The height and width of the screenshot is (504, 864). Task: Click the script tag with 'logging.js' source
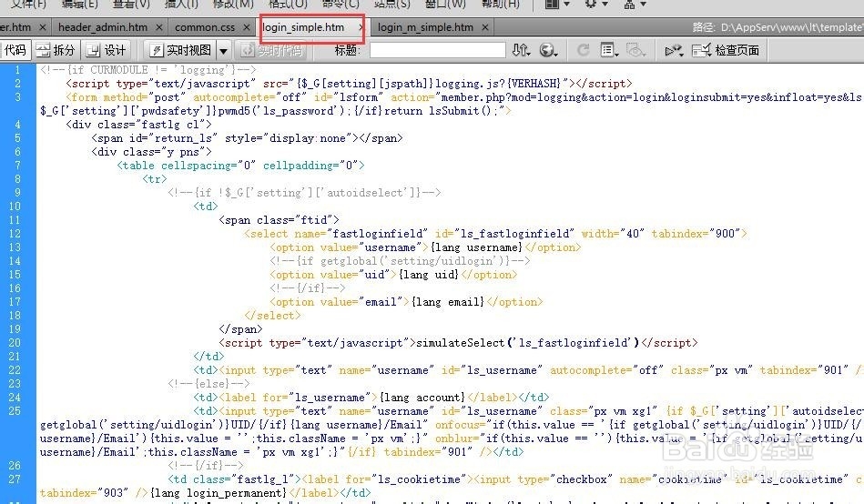click(349, 84)
